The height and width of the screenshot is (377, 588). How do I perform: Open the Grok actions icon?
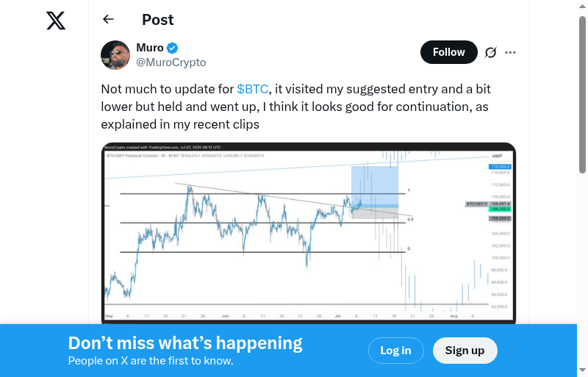pos(491,52)
